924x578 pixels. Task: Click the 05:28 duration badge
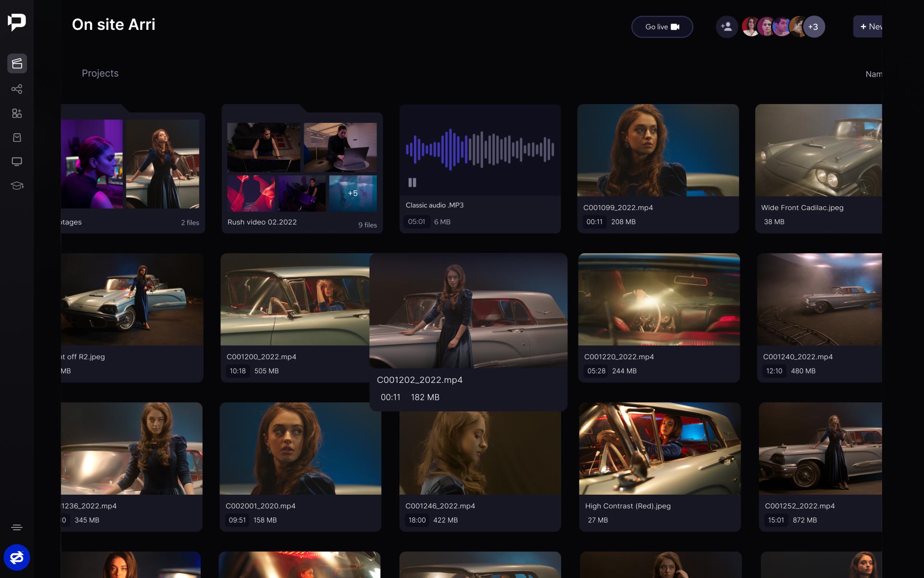coord(596,371)
